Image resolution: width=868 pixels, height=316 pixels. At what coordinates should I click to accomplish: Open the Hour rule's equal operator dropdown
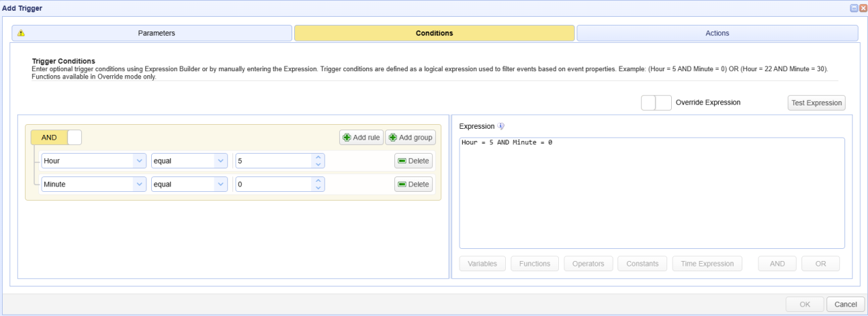[x=189, y=161]
